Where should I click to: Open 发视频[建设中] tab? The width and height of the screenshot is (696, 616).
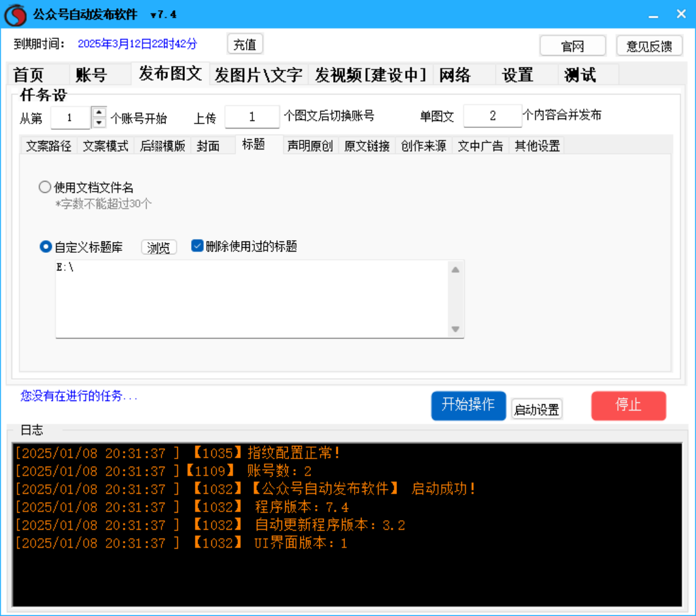tap(370, 74)
